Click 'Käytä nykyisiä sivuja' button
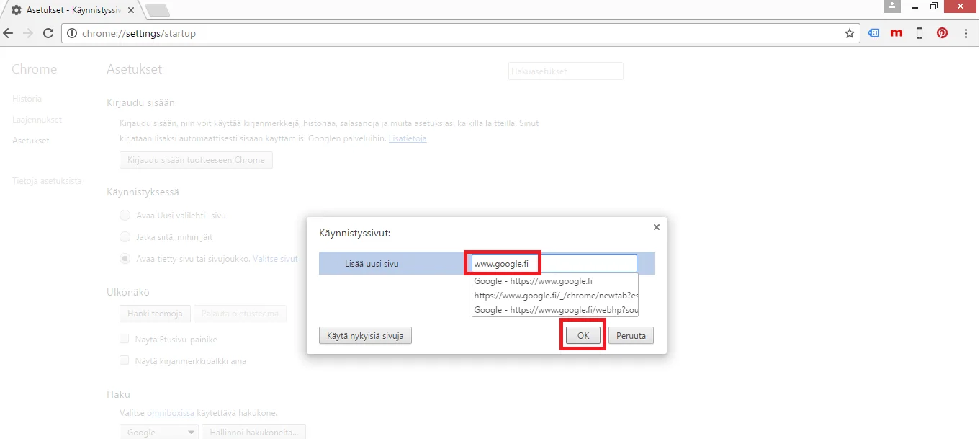This screenshot has width=980, height=439. tap(366, 336)
